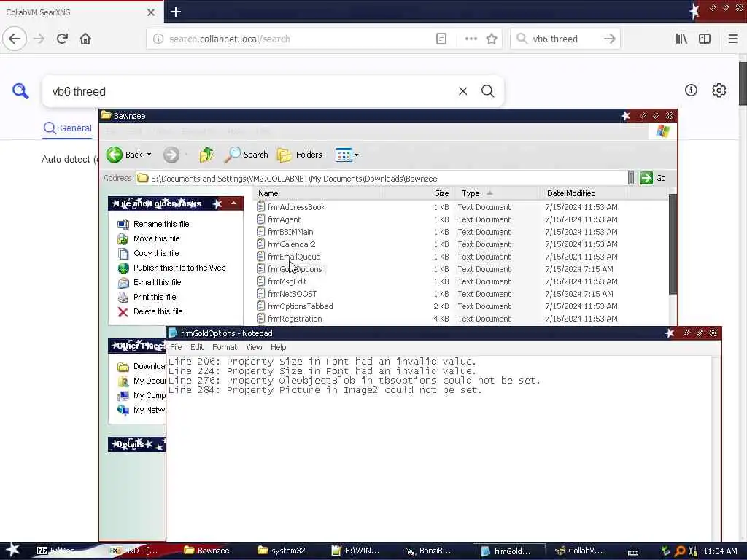
Task: Click Forward arrow in Bawnzee explorer
Action: [171, 155]
